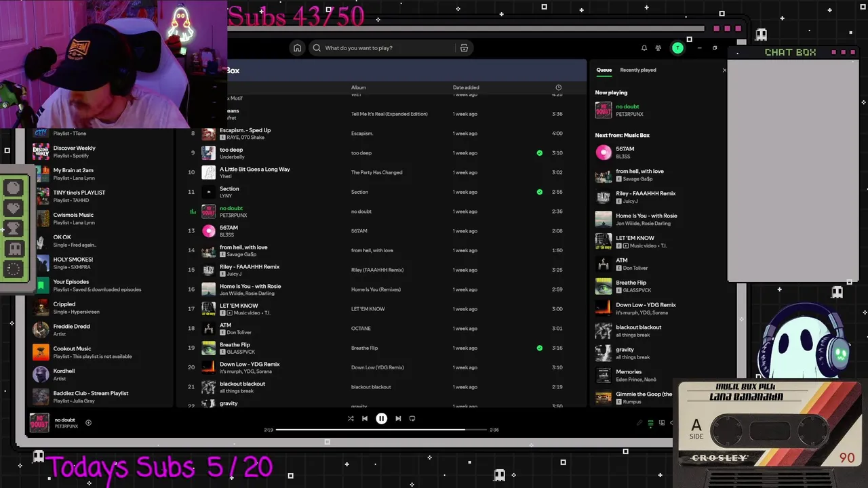This screenshot has width=868, height=488.
Task: Open 'Cookout Music' playlist in library
Action: coord(102,352)
